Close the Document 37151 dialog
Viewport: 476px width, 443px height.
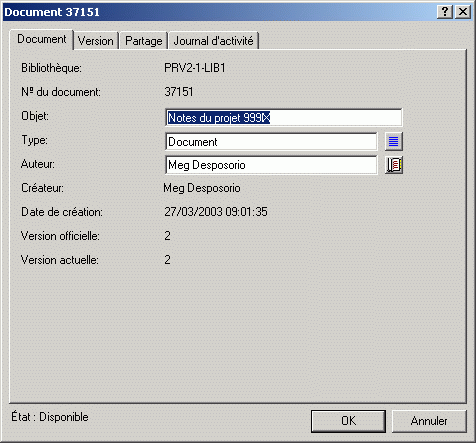pos(463,12)
